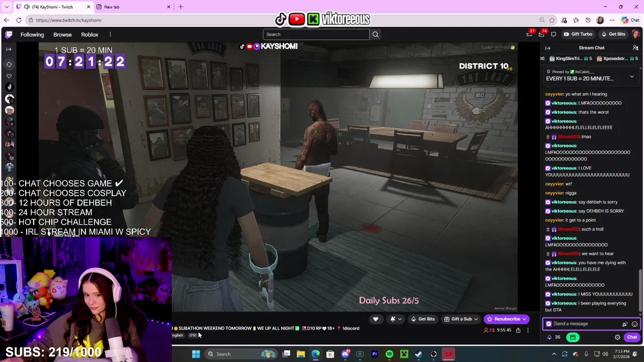The height and width of the screenshot is (362, 644).
Task: Open the notifications inbox with badge 74
Action: [x=541, y=34]
